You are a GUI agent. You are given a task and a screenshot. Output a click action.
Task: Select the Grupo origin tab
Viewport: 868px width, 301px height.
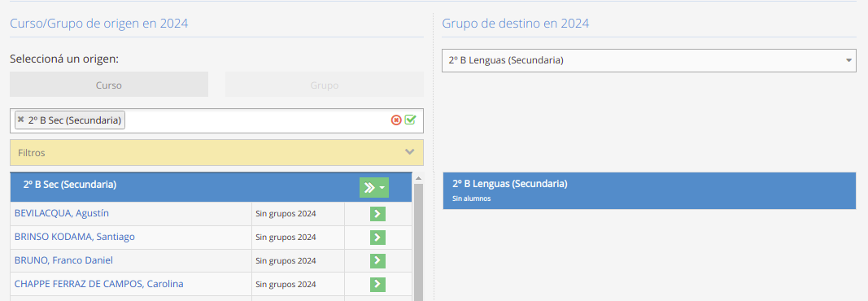(x=325, y=85)
